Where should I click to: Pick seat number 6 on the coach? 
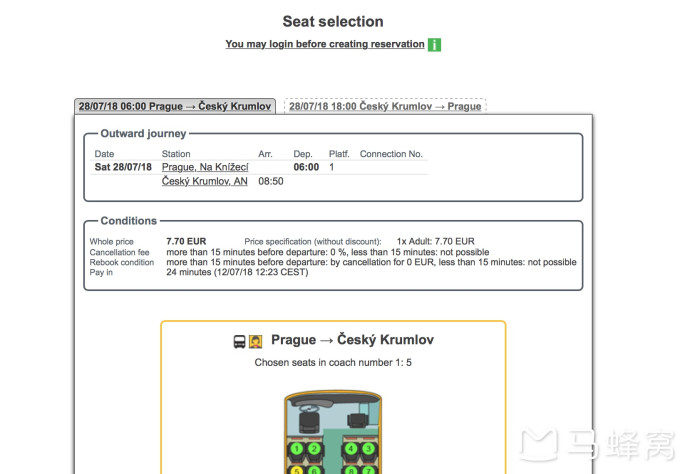(314, 470)
